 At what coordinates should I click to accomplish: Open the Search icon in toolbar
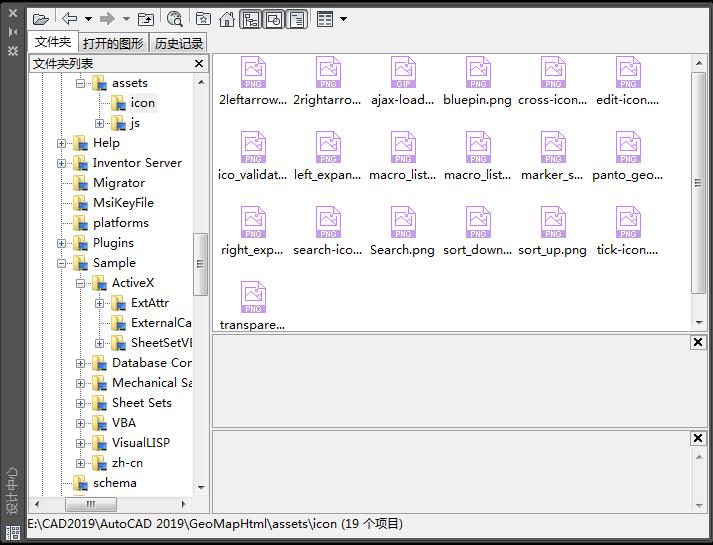click(175, 20)
